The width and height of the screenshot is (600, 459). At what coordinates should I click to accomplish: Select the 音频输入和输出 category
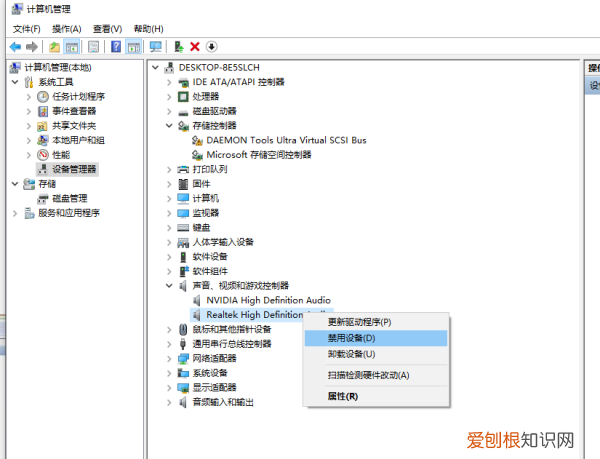pos(223,402)
